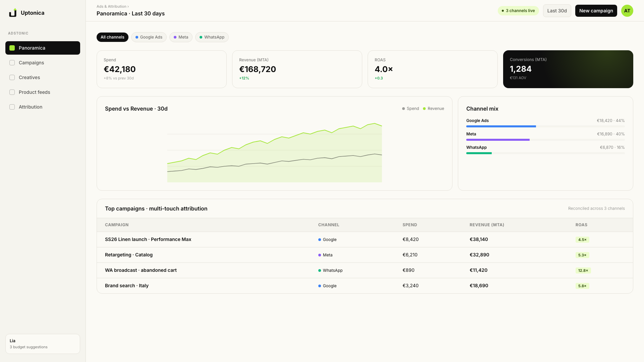The width and height of the screenshot is (644, 362).
Task: Click the Revenue (MTA) column header
Action: pos(487,225)
